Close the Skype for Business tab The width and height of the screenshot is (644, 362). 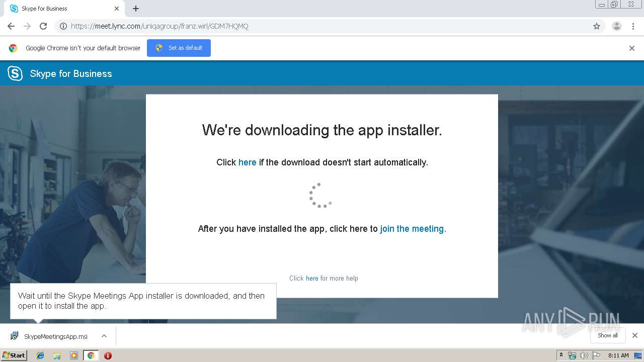(117, 9)
